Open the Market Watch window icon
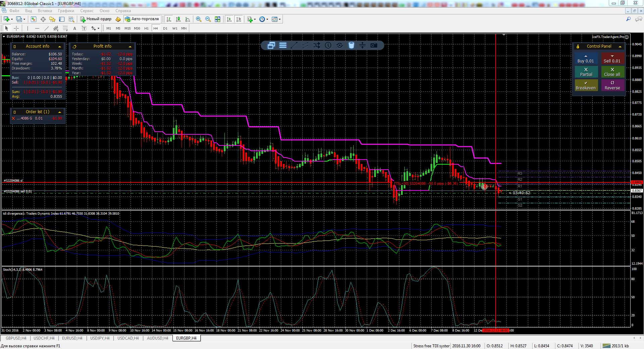 tap(34, 19)
